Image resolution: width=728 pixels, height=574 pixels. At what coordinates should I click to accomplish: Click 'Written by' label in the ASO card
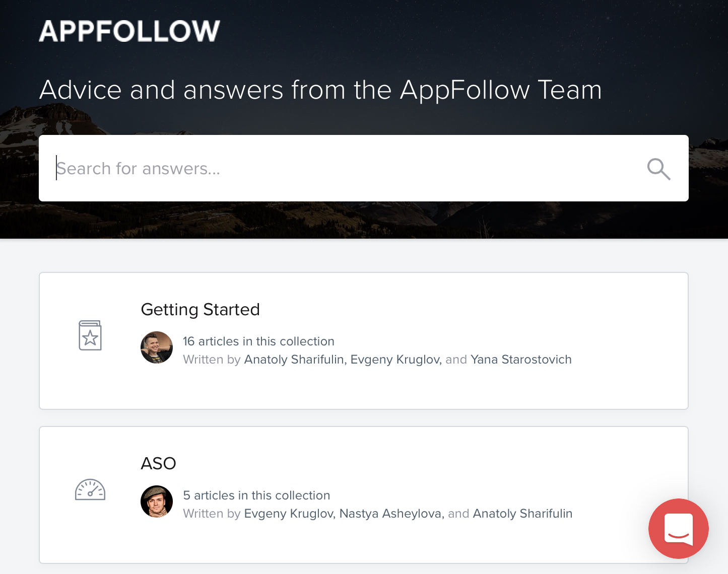[x=212, y=514]
